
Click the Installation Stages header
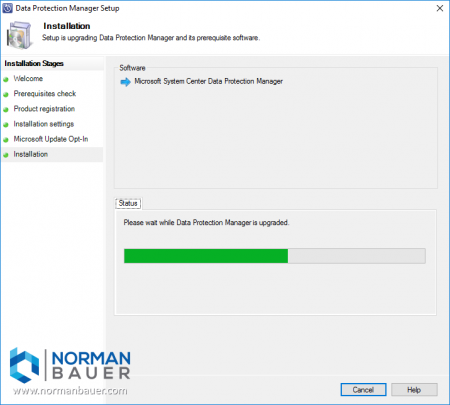(34, 63)
